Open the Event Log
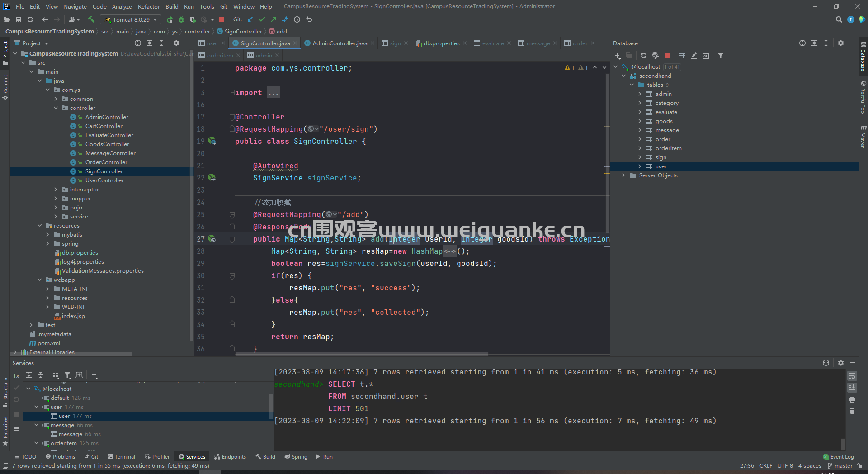Screen dimensions: 868x474 [839, 456]
